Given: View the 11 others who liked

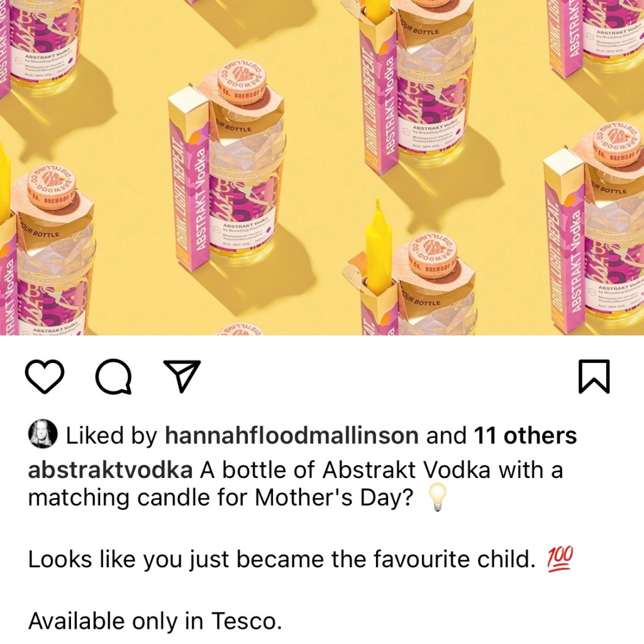Looking at the screenshot, I should click(525, 435).
